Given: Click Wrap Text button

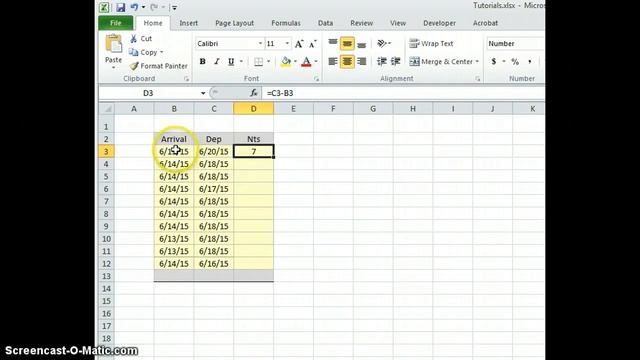Looking at the screenshot, I should coord(431,43).
